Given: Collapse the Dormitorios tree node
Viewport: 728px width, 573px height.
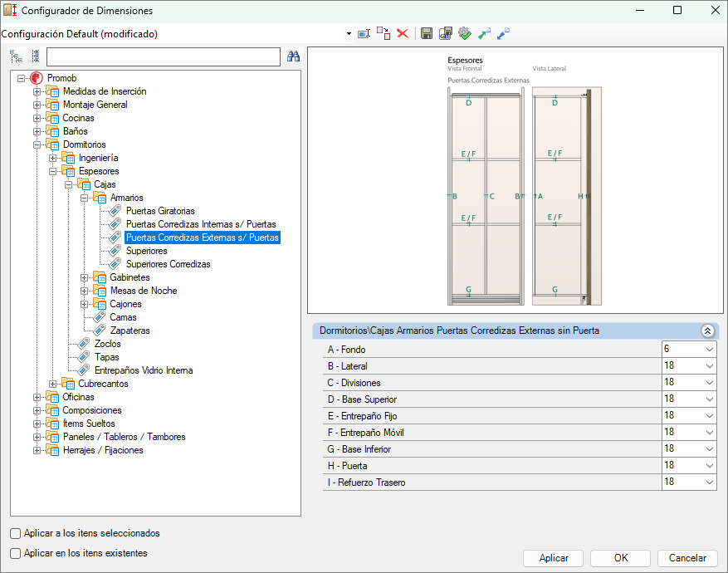Looking at the screenshot, I should 37,144.
